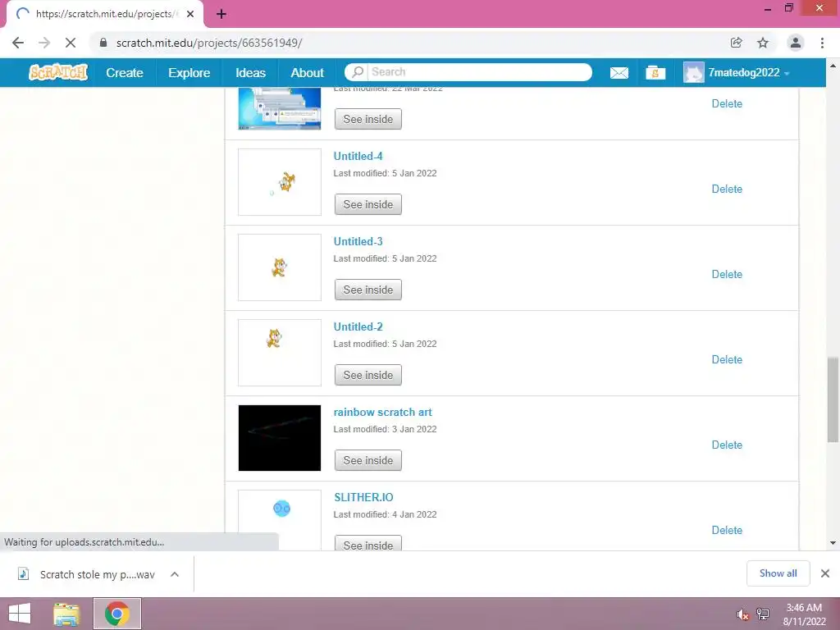Open the Ideas page

250,72
